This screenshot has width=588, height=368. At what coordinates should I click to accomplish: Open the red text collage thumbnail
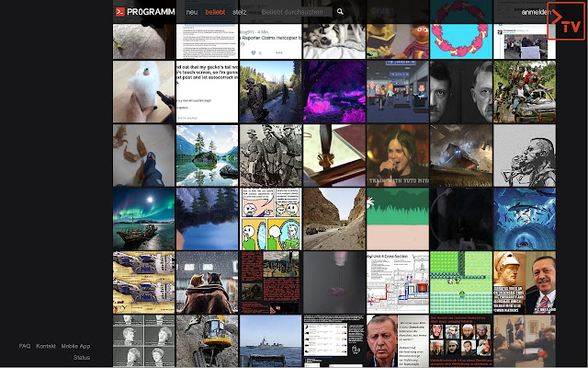click(x=270, y=282)
